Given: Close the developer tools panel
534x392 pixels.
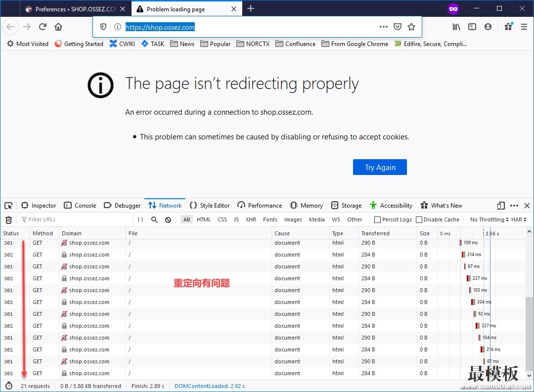Looking at the screenshot, I should tap(527, 206).
